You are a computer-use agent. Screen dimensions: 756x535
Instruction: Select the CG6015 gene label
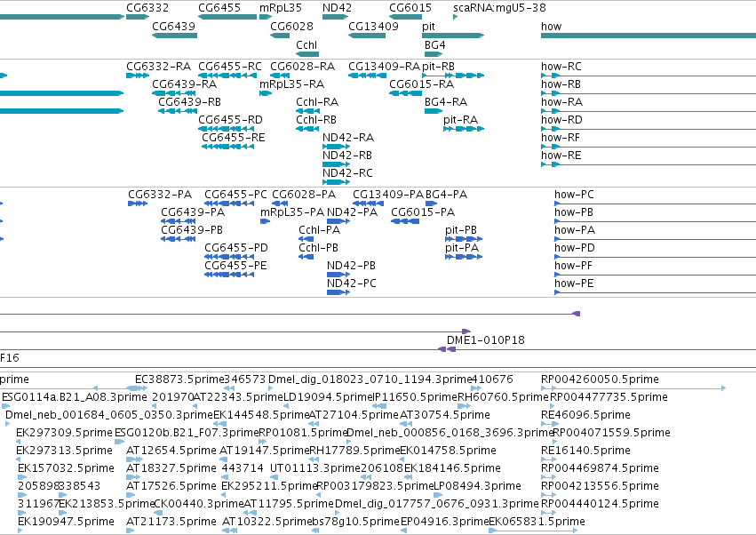[410, 8]
